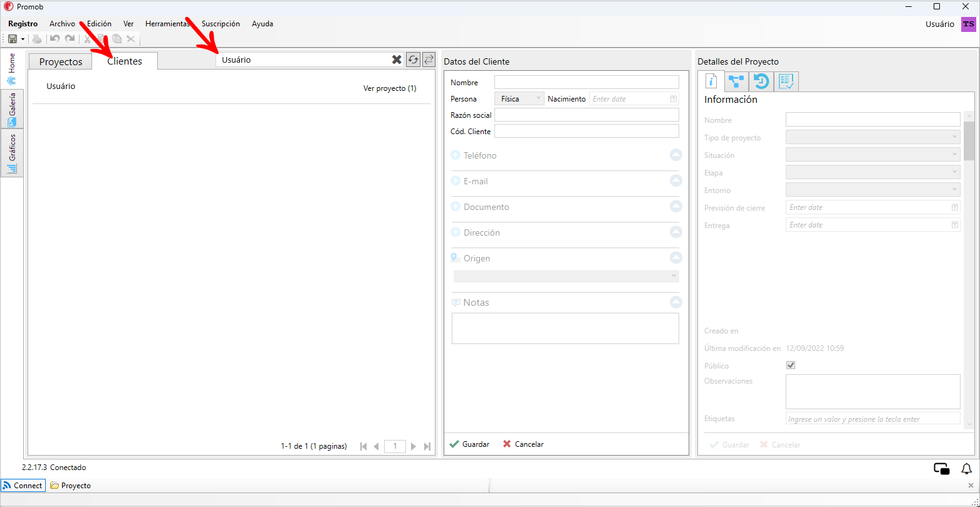Screen dimensions: 980x507
Task: Click the refresh icon next to search
Action: [413, 60]
